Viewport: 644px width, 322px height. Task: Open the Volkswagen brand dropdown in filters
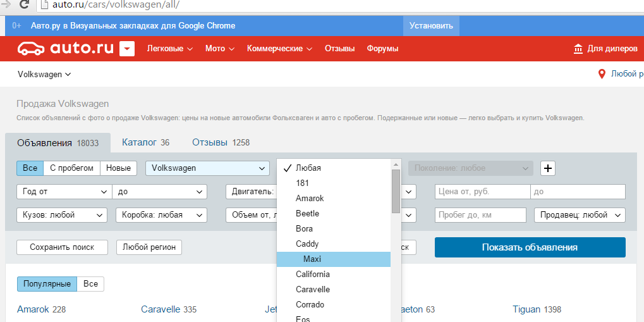point(208,168)
